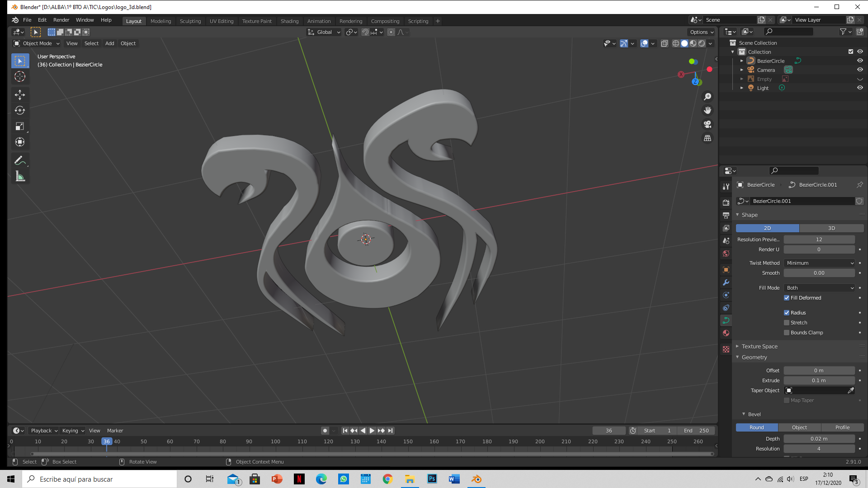Viewport: 868px width, 488px height.
Task: Disable the Fill Deformed checkbox
Action: [787, 298]
